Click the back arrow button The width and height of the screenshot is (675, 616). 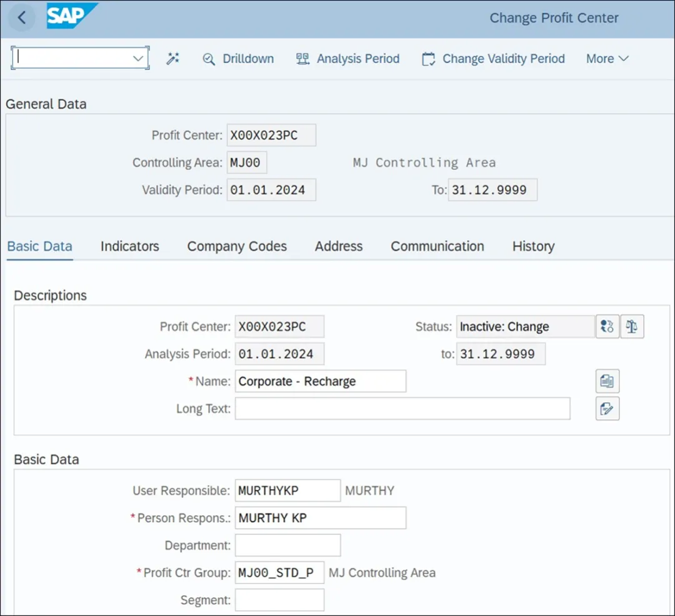22,18
